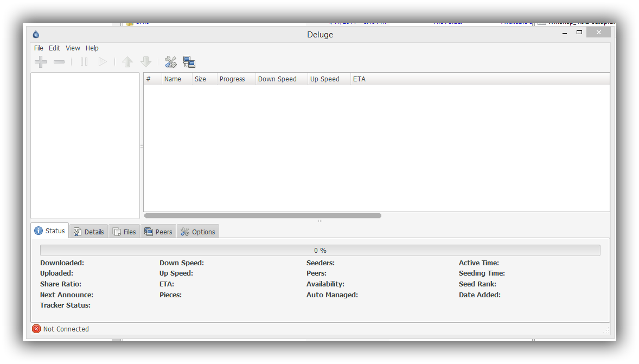The image size is (639, 364).
Task: Switch to the Options tab
Action: click(x=198, y=232)
